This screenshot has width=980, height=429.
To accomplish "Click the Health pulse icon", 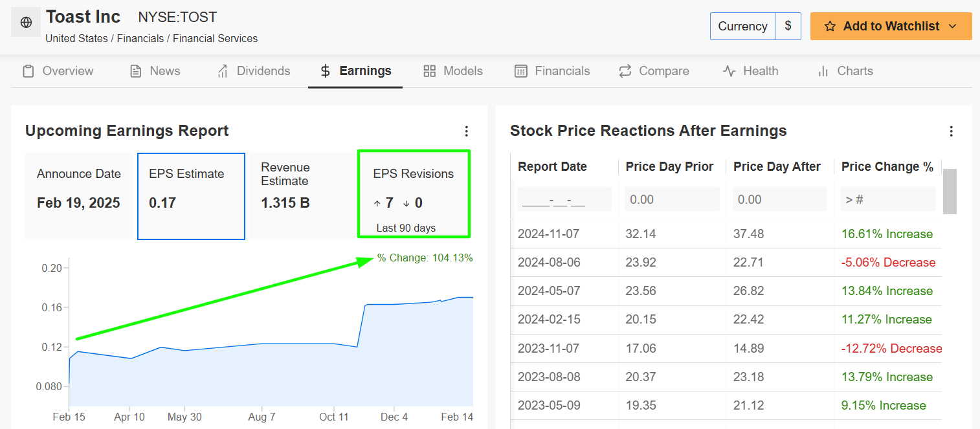I will point(729,71).
